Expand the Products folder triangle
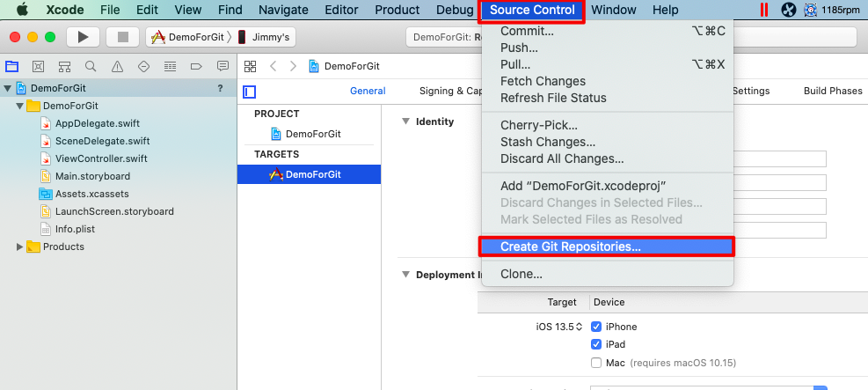This screenshot has width=868, height=390. (20, 247)
